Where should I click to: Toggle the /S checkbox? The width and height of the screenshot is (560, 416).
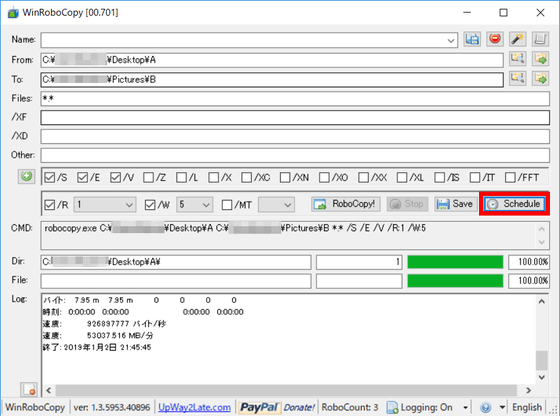pos(50,177)
